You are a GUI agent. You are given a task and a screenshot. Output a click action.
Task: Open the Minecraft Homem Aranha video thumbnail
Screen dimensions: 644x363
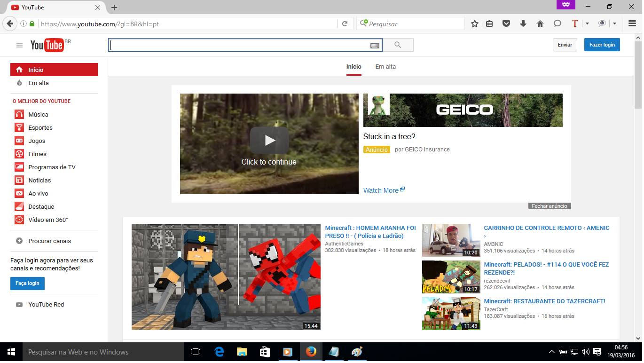point(226,276)
